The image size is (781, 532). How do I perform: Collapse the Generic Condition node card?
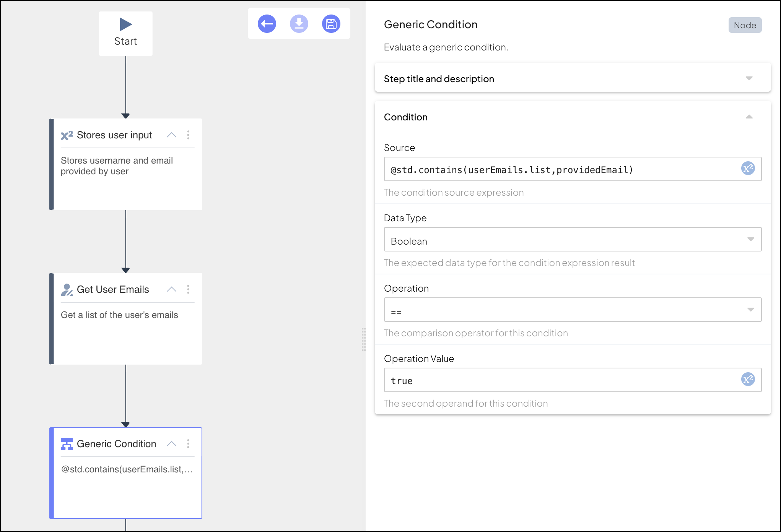[172, 444]
